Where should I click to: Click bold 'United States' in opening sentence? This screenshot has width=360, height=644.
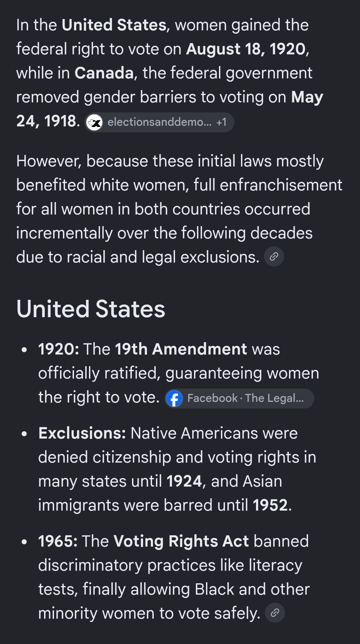[114, 25]
